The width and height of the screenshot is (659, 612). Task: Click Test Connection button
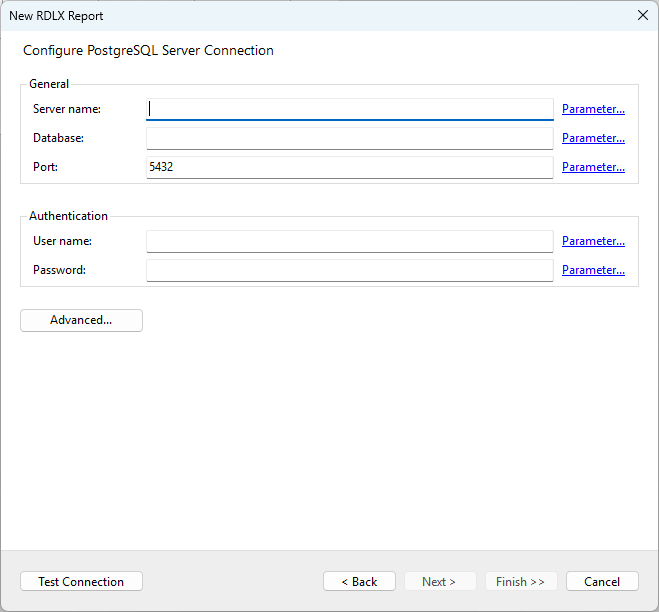click(x=82, y=581)
